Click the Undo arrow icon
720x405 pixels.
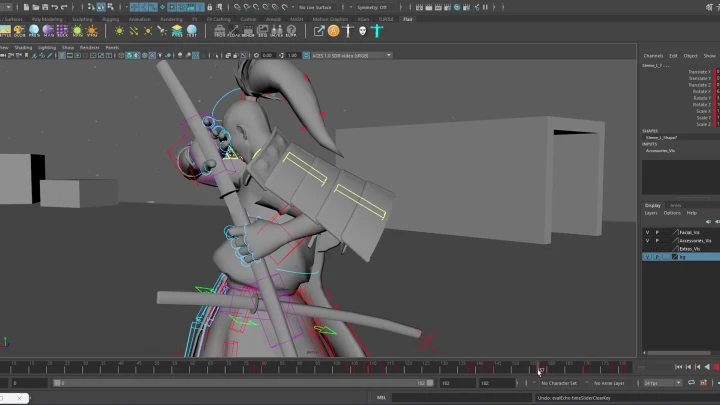(x=55, y=7)
